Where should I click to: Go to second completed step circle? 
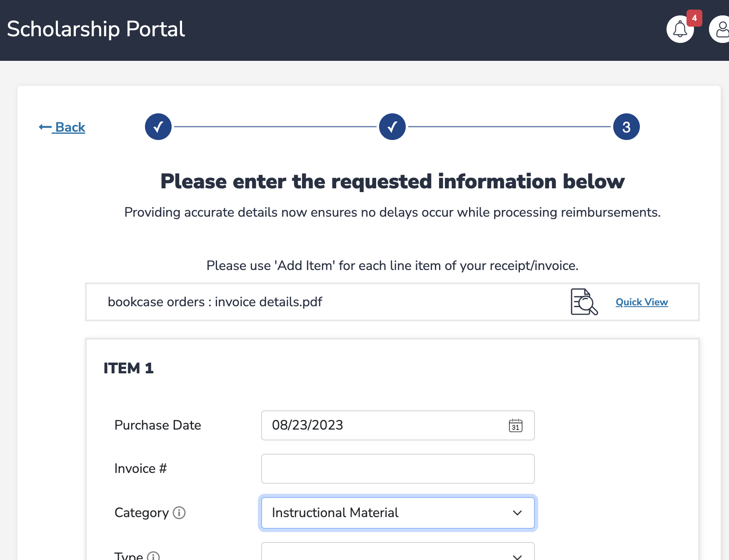(x=392, y=127)
